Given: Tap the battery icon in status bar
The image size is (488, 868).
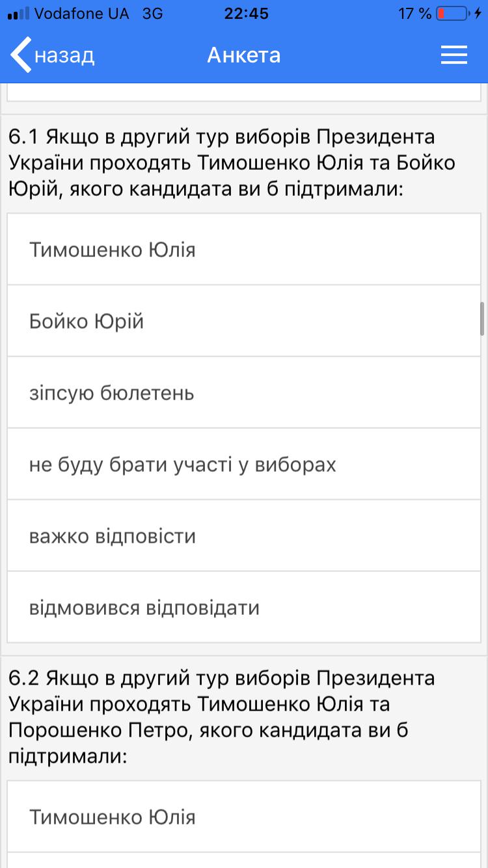Looking at the screenshot, I should pos(452,14).
